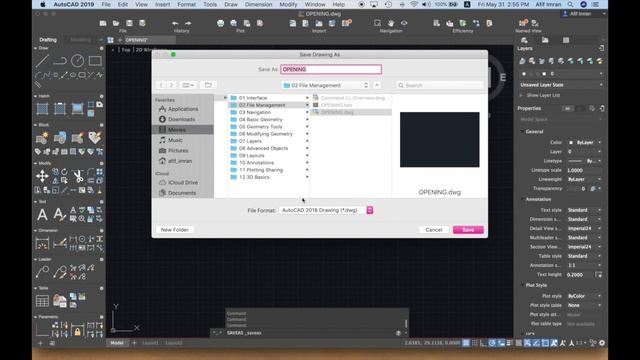Click the Named View toolbar icon

coord(523,23)
